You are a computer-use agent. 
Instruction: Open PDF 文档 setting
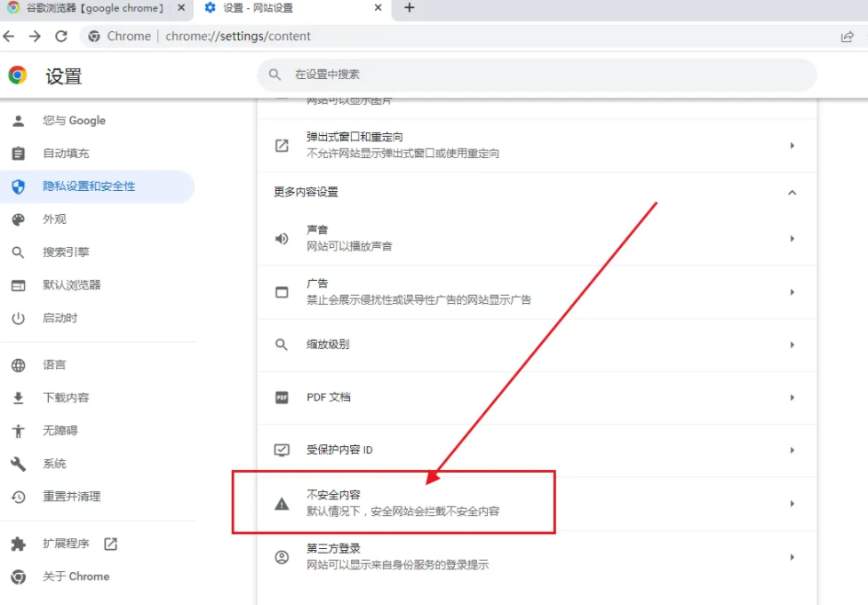537,397
